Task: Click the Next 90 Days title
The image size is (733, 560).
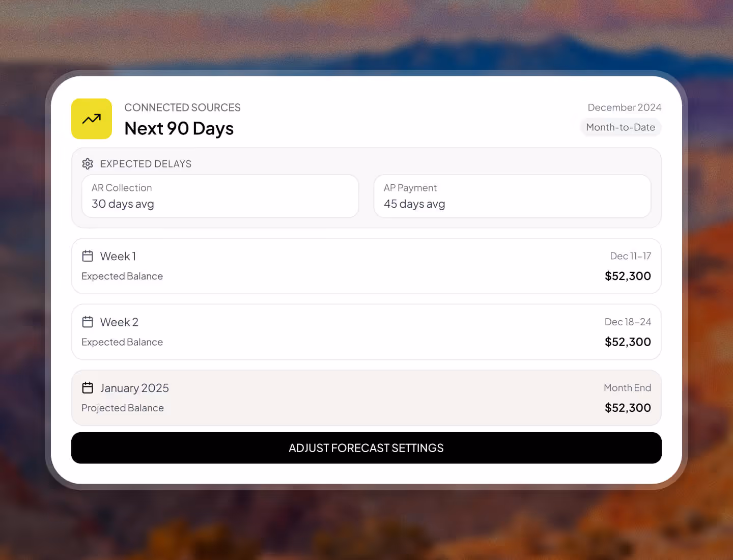Action: pyautogui.click(x=179, y=128)
